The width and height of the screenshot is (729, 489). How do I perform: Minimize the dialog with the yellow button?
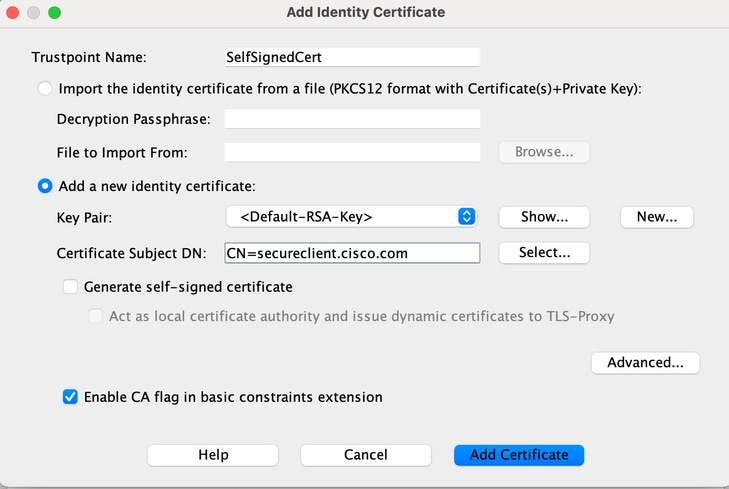tap(34, 13)
